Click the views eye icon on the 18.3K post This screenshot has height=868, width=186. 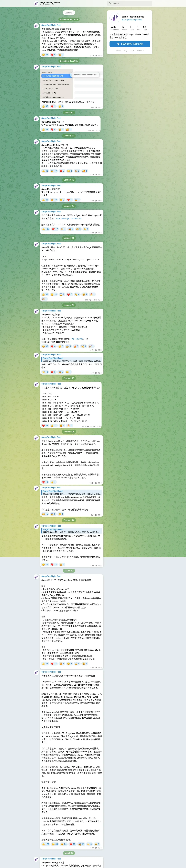89,427
